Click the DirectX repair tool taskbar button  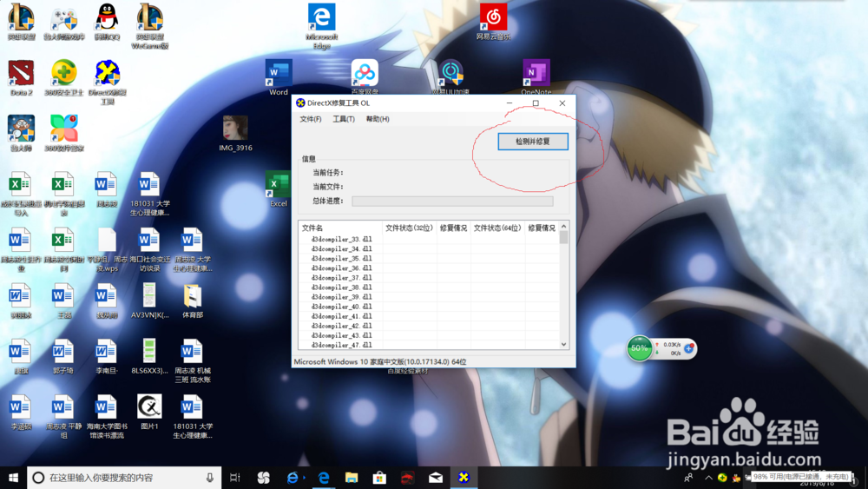[x=464, y=478]
